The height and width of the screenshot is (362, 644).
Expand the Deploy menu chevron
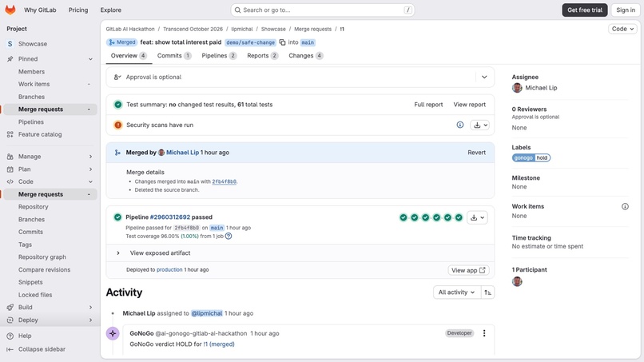click(x=90, y=320)
